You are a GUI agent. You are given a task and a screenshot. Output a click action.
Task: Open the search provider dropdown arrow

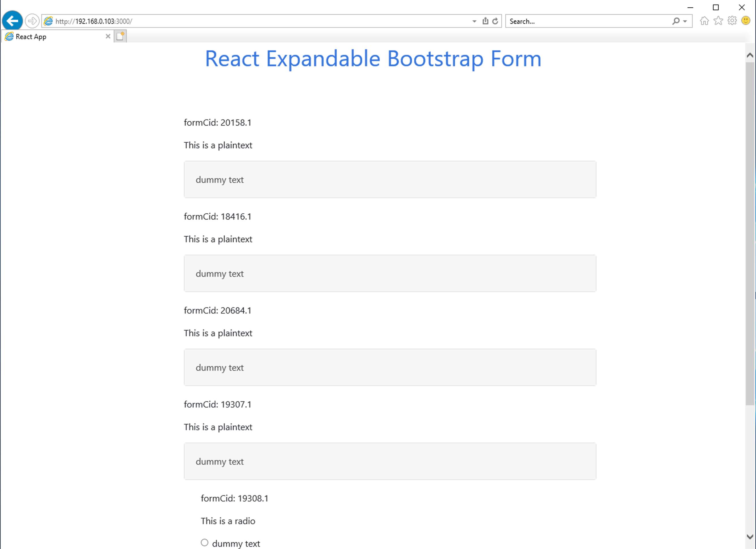685,21
